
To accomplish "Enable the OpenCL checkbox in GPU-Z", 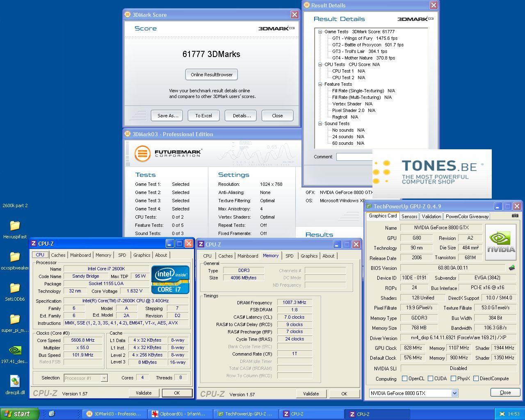I will point(405,379).
